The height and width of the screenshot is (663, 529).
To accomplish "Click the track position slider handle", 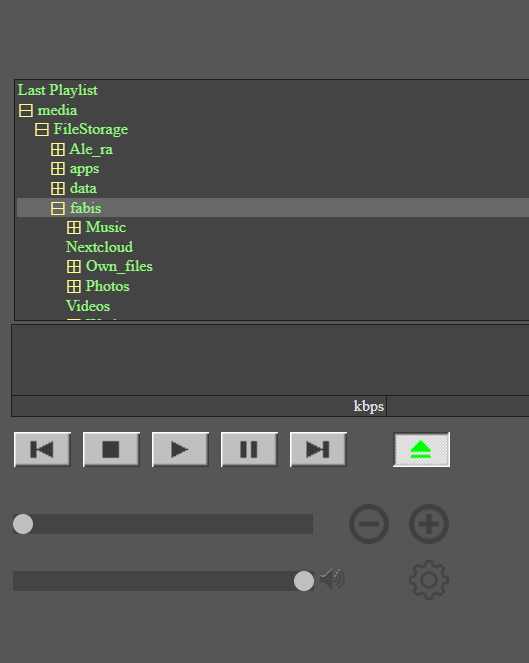I will [x=23, y=524].
